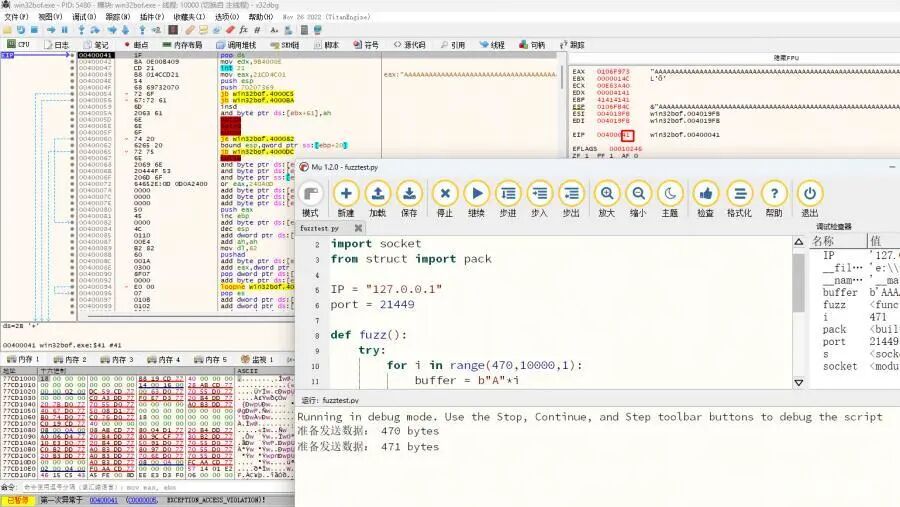The width and height of the screenshot is (900, 507).
Task: Click the Open file icon in x32dbg toolbar
Action: click(7, 30)
